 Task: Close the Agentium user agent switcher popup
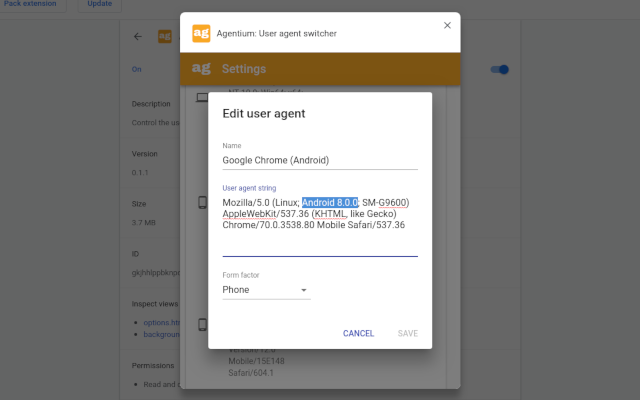tap(447, 25)
